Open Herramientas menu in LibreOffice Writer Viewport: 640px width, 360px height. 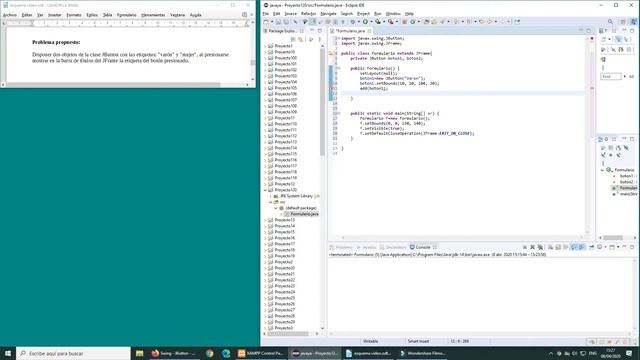coord(153,15)
